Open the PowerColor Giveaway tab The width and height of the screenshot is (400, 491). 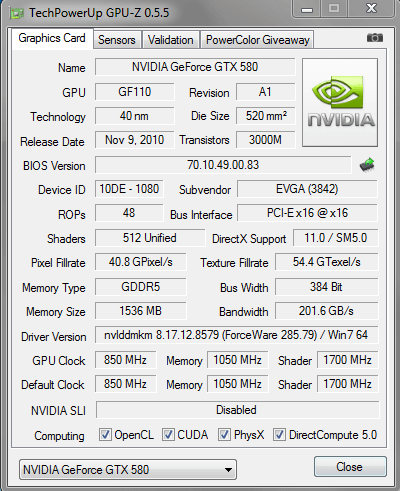(x=257, y=40)
